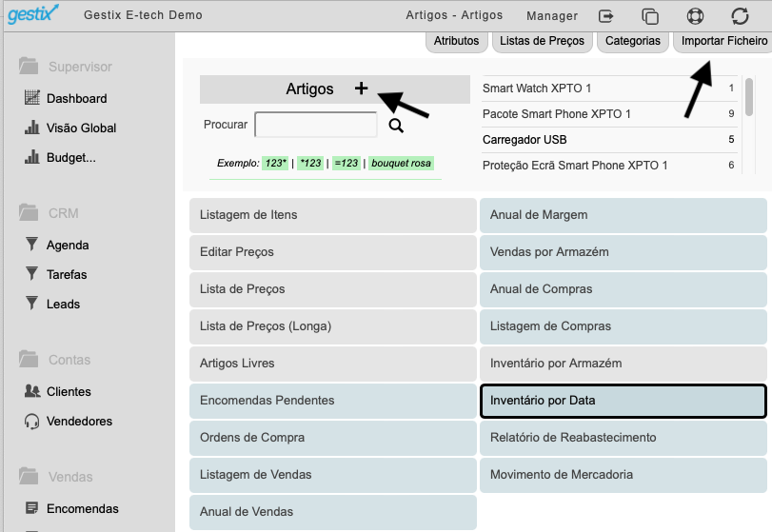Open the help lifebuoy icon
The width and height of the screenshot is (772, 532).
(695, 16)
